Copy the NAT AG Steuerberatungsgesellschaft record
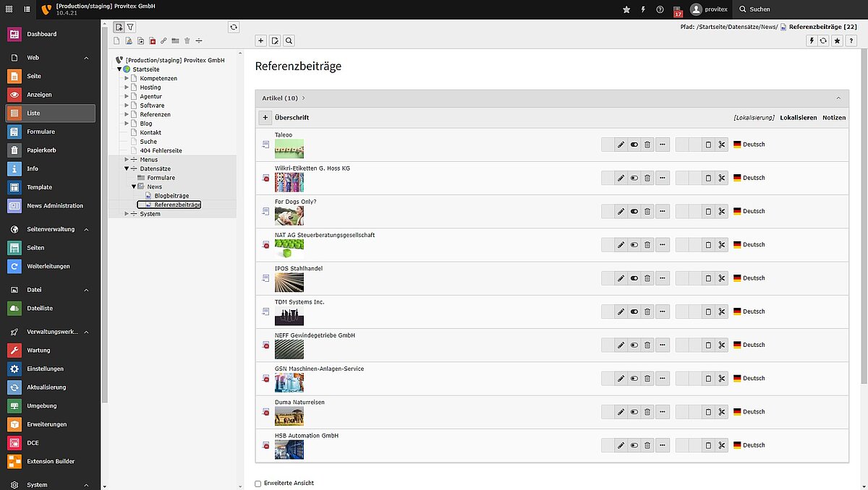868x490 pixels. point(708,244)
